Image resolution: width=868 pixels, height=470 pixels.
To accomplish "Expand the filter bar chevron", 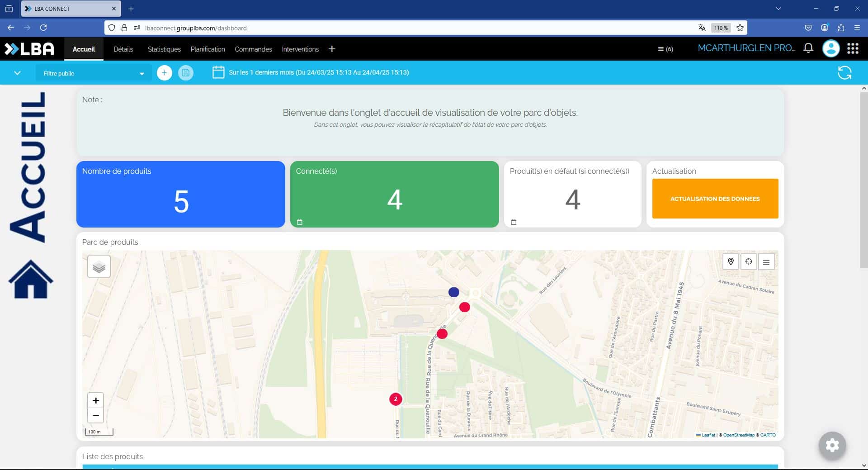I will 17,73.
